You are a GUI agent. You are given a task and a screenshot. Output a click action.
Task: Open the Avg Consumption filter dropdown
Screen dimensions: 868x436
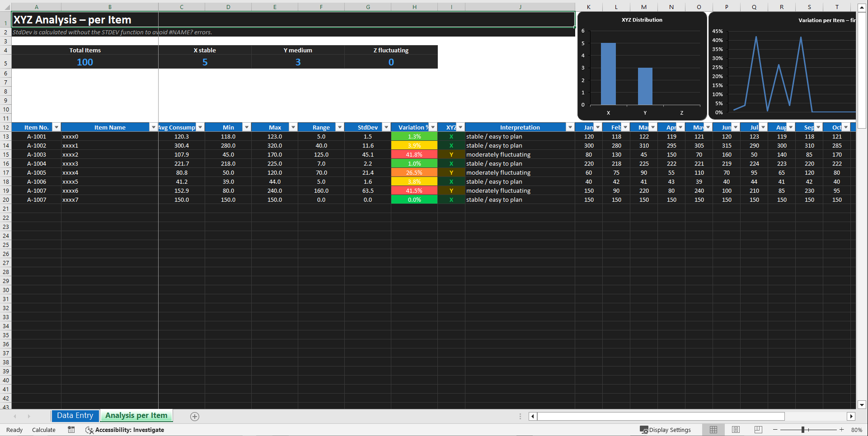(200, 127)
